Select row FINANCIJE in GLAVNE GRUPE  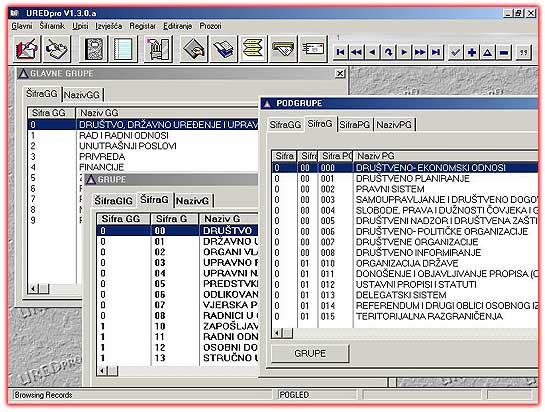[x=143, y=167]
